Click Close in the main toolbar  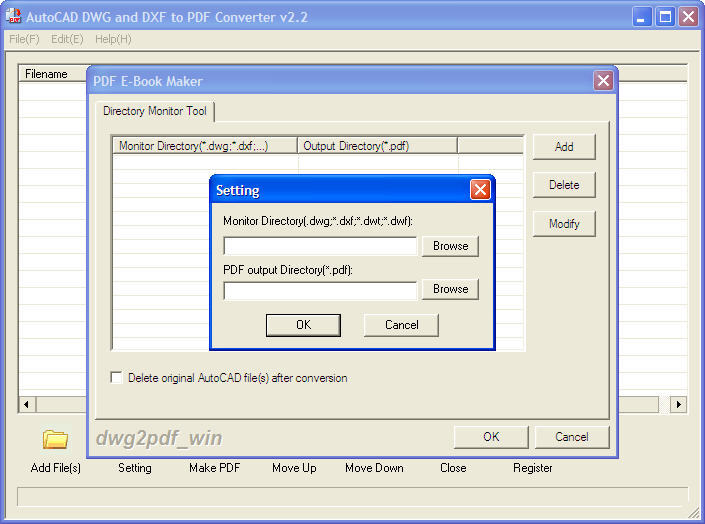[453, 468]
